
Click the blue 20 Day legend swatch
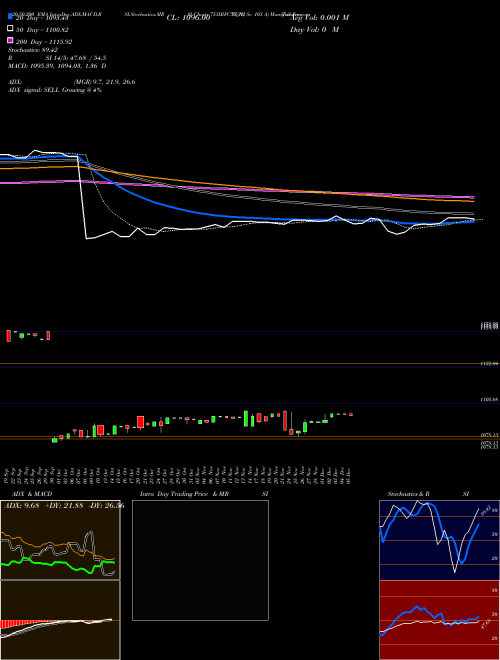click(11, 16)
